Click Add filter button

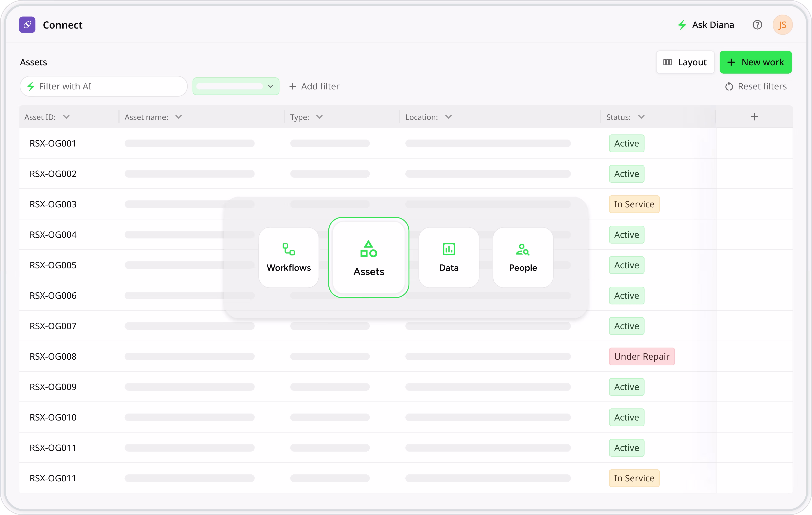coord(314,87)
